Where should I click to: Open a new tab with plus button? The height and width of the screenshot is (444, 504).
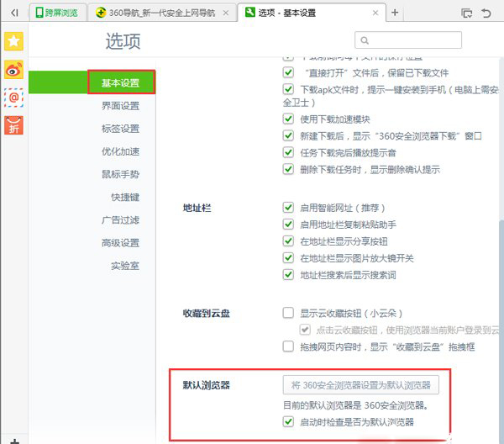click(x=395, y=13)
